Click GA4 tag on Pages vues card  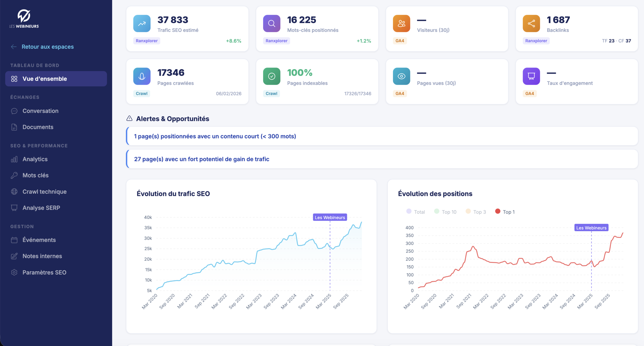click(400, 93)
